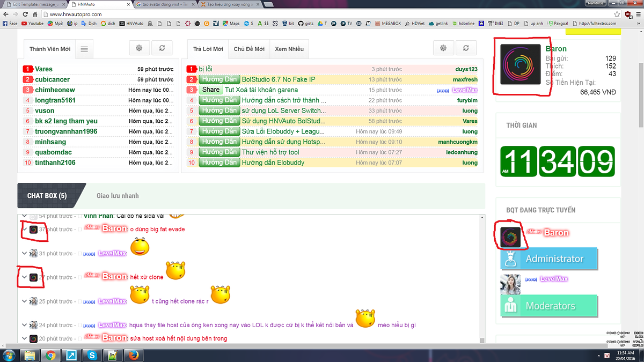644x362 pixels.
Task: Click the settings gear above the Thành Viên Mới panel
Action: click(139, 48)
